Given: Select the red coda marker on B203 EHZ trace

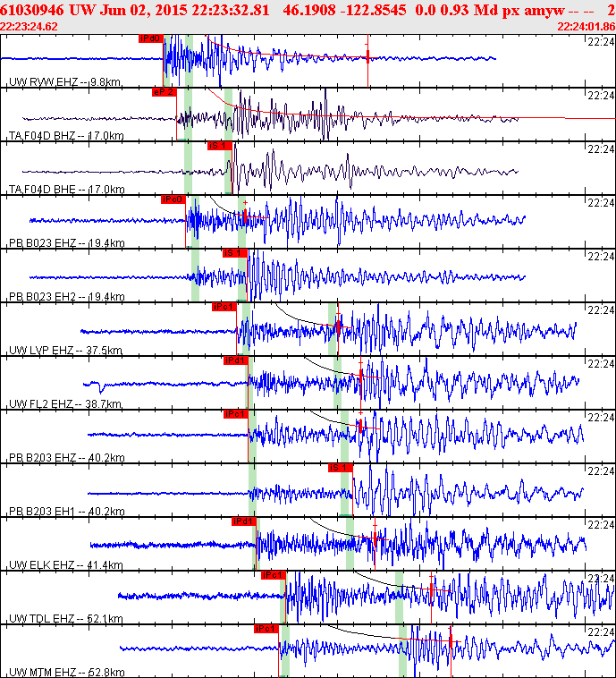Looking at the screenshot, I should click(360, 428).
